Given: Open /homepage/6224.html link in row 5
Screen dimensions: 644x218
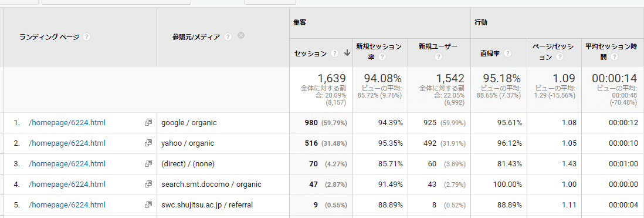Looking at the screenshot, I should click(x=67, y=205).
